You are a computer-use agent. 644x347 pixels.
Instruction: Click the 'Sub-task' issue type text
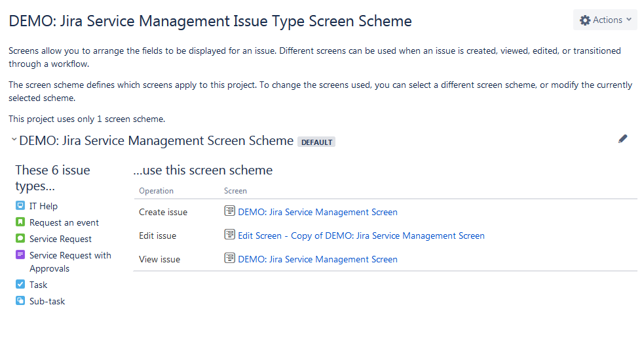click(x=47, y=301)
